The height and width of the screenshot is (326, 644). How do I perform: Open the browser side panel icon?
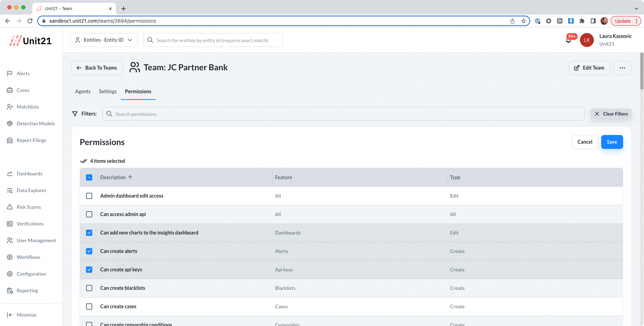point(593,21)
